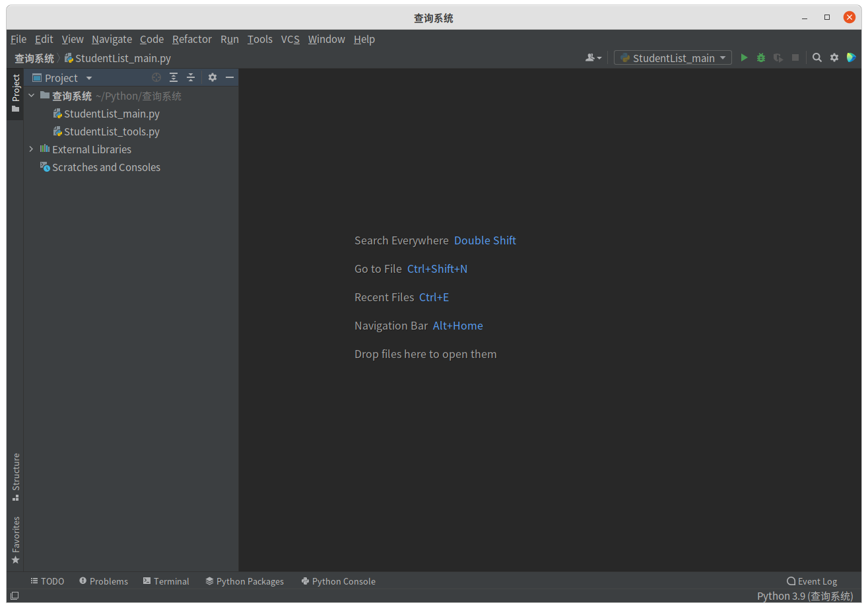Viewport: 868px width, 609px height.
Task: Click 查询系统 breadcrumb in navigation bar
Action: pos(34,58)
